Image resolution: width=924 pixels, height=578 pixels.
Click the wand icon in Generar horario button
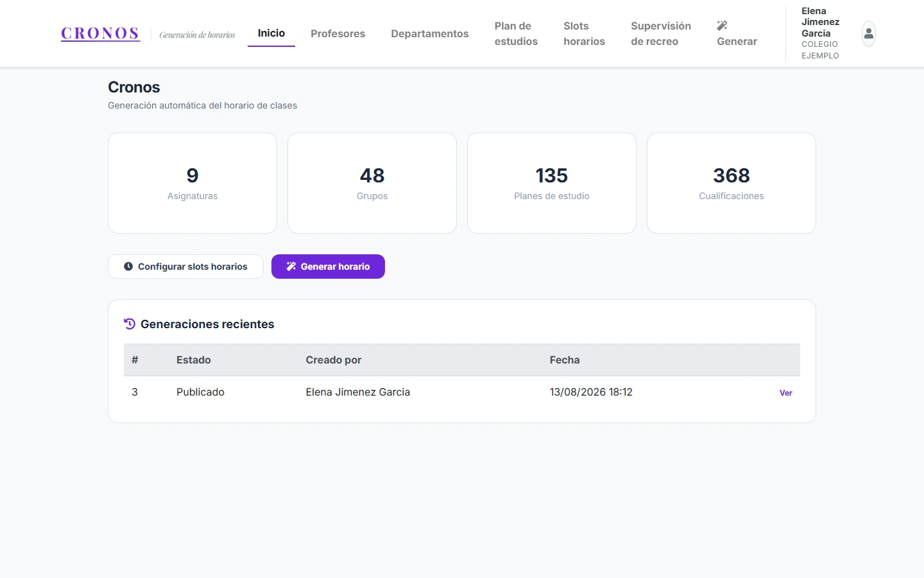coord(291,267)
